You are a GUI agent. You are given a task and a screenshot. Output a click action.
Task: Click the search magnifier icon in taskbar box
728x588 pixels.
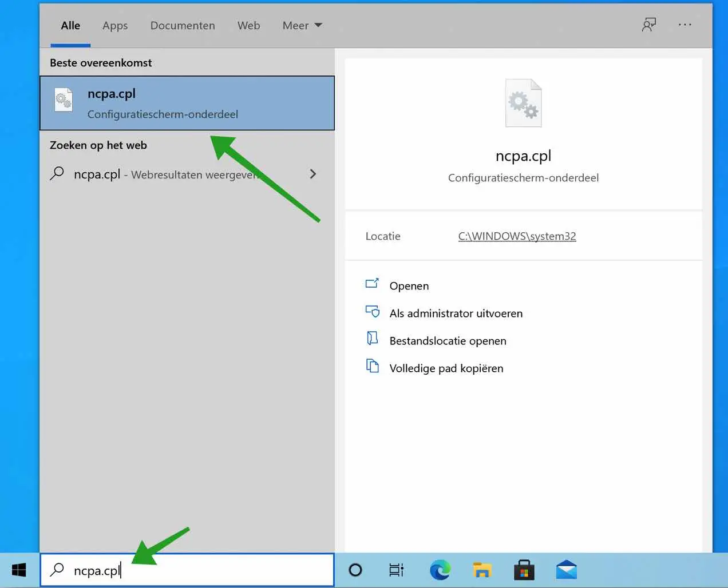click(x=57, y=570)
